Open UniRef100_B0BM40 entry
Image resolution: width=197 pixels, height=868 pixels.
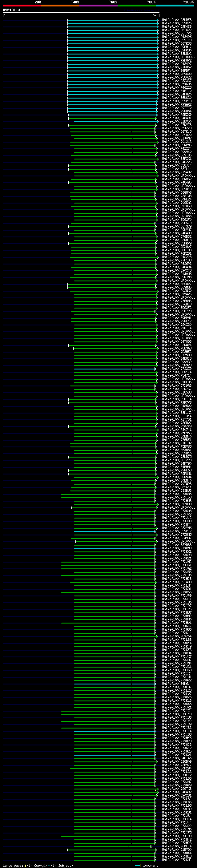pos(176,436)
